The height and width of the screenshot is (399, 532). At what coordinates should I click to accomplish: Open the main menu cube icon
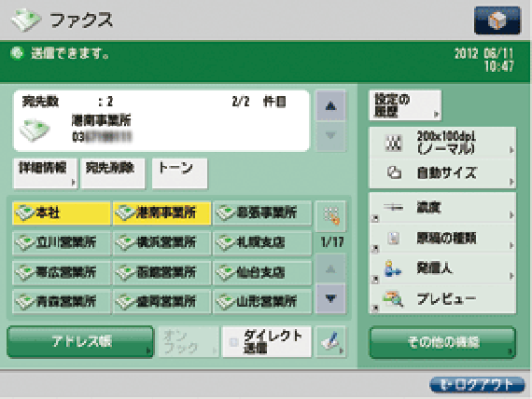(x=497, y=21)
